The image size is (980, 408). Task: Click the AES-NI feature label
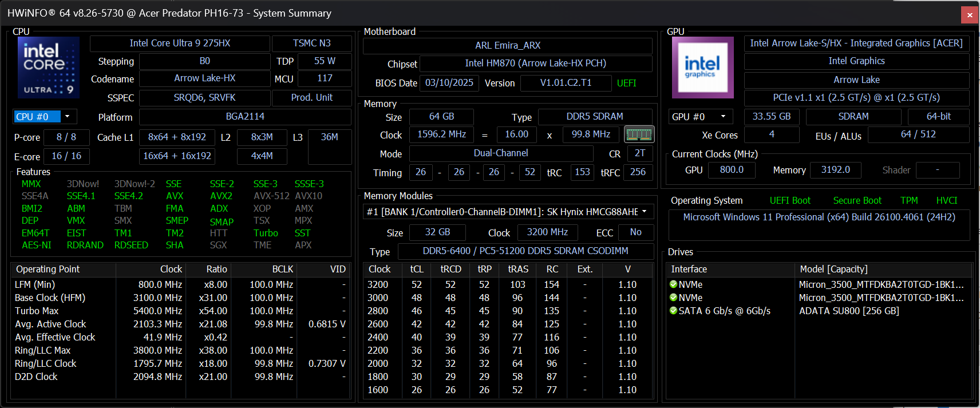pyautogui.click(x=37, y=245)
